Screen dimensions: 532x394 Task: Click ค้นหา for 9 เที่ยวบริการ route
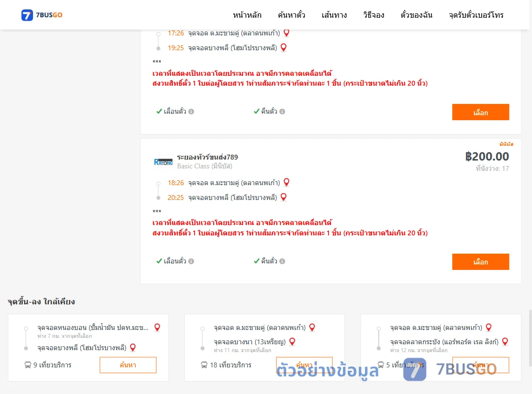click(x=128, y=365)
